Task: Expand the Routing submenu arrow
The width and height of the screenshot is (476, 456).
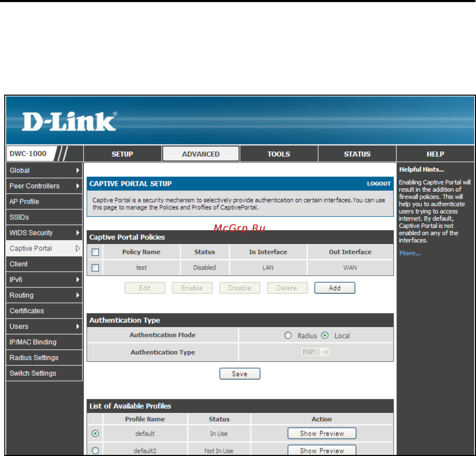Action: click(x=77, y=295)
